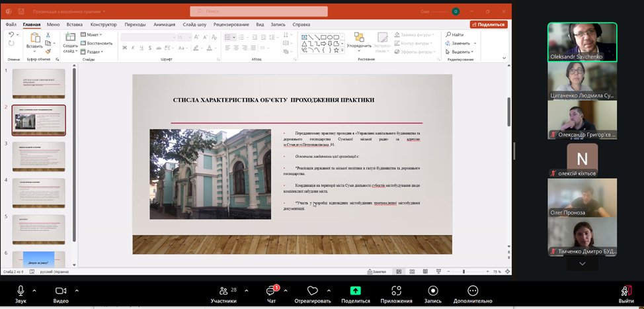This screenshot has width=644, height=309.
Task: Toggle center text alignment
Action: coord(236,48)
